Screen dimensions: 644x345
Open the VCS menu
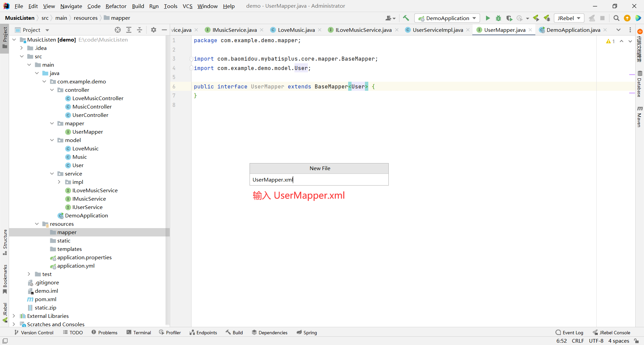pyautogui.click(x=187, y=6)
